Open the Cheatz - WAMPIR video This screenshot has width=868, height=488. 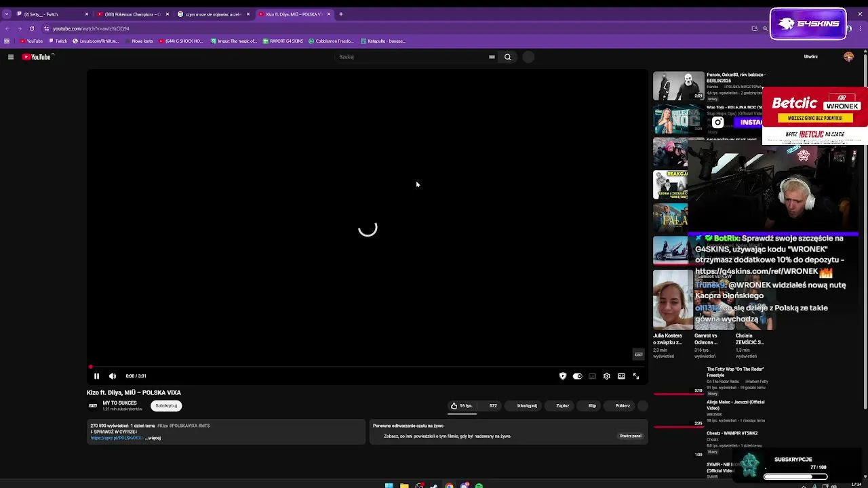click(x=732, y=433)
